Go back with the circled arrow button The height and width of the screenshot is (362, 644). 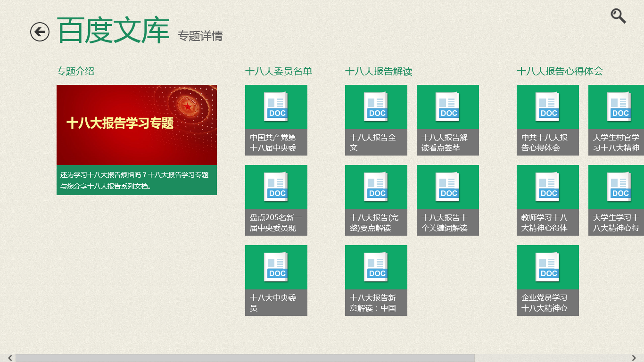[x=40, y=32]
